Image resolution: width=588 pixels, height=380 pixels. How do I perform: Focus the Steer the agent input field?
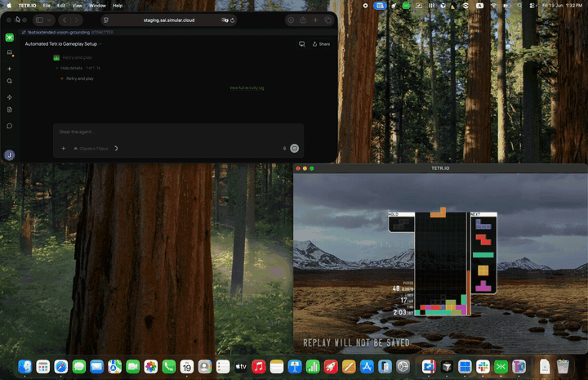tap(178, 132)
